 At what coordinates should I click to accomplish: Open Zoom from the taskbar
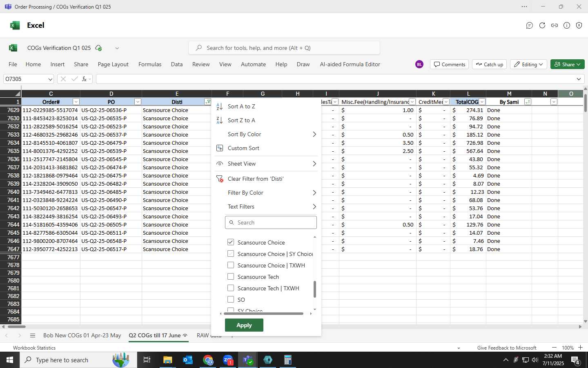tap(228, 360)
